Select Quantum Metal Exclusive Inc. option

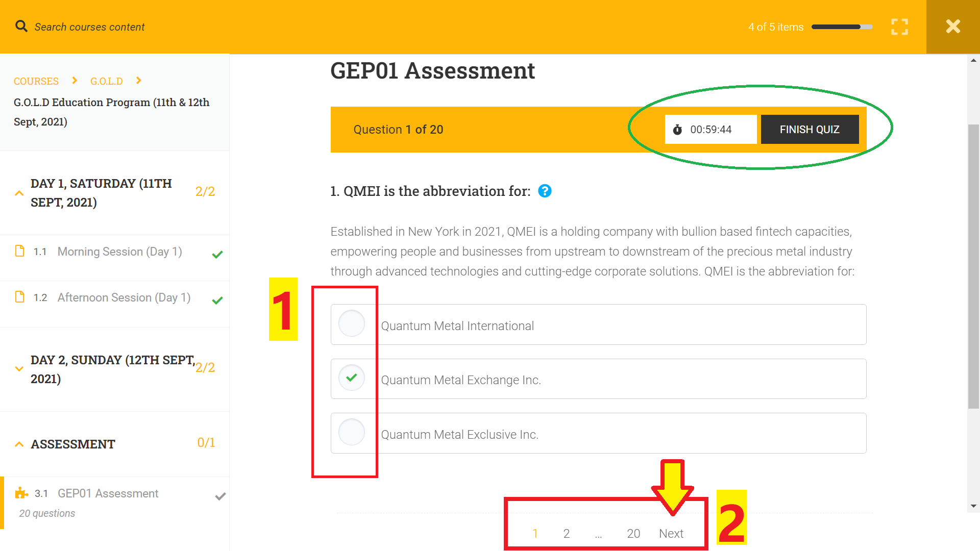pyautogui.click(x=352, y=432)
